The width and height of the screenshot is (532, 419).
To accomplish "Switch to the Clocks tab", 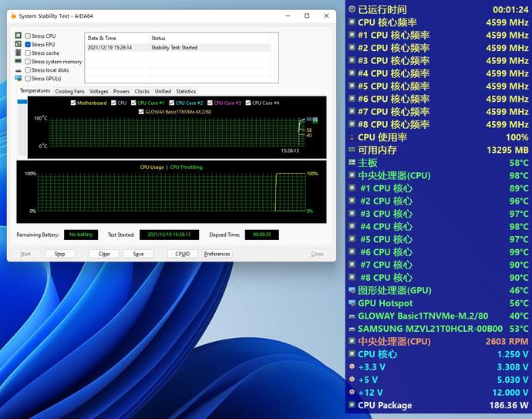I will (x=142, y=91).
